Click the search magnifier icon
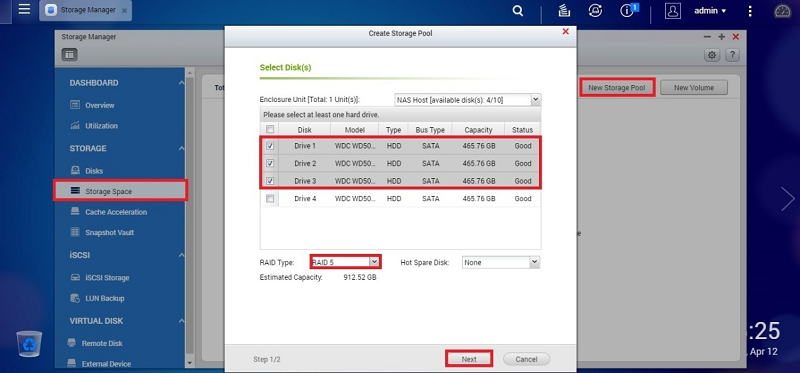This screenshot has width=800, height=373. pos(518,11)
